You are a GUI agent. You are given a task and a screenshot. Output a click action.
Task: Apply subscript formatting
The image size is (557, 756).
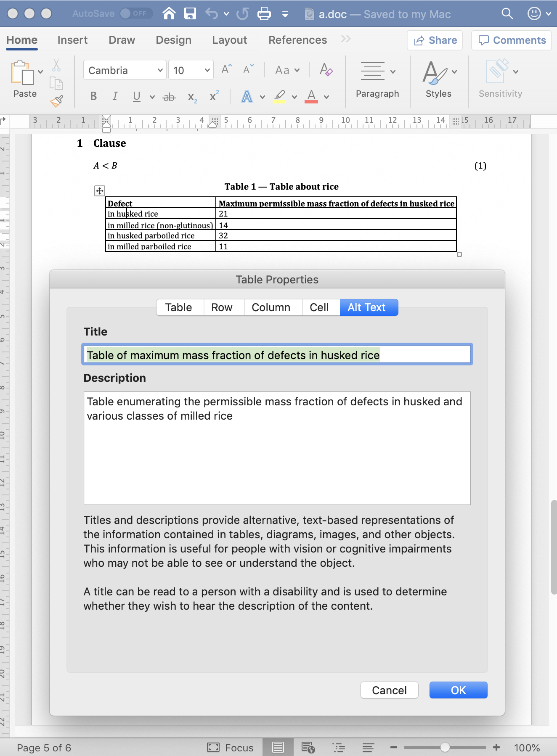pos(192,97)
